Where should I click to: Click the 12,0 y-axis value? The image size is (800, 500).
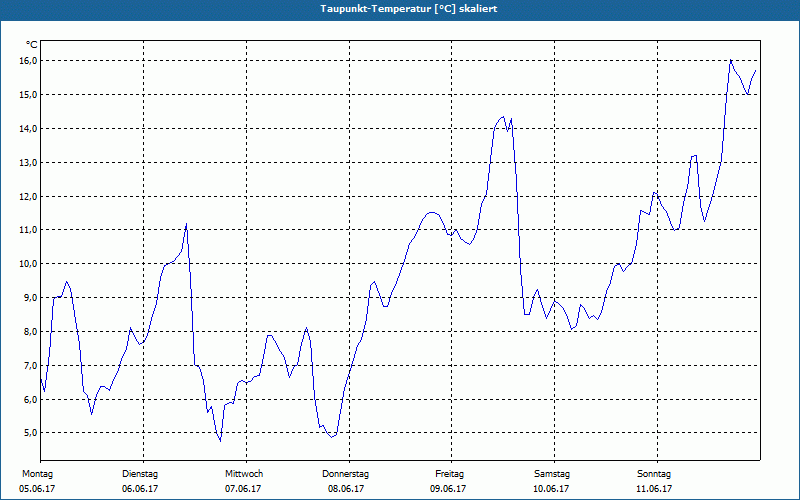[x=28, y=196]
